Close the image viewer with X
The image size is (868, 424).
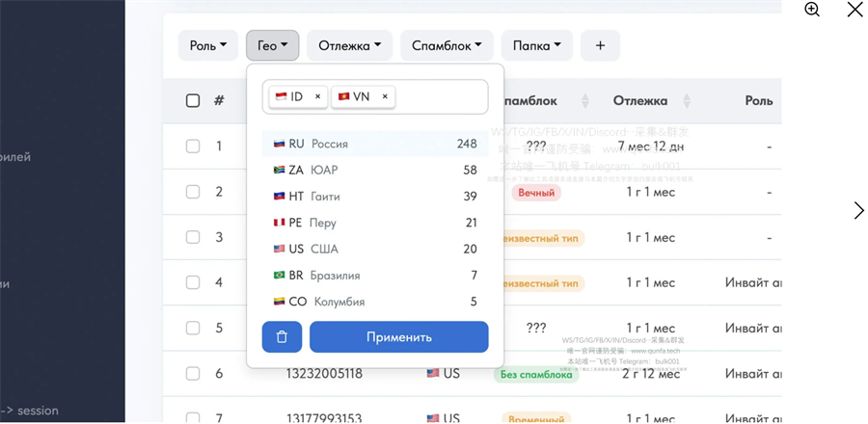(x=854, y=10)
